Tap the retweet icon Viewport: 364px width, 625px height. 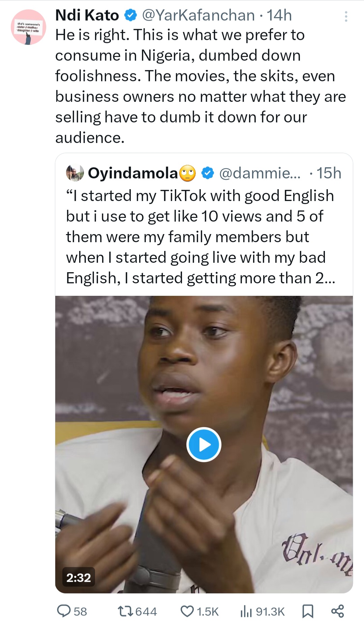coord(126,611)
